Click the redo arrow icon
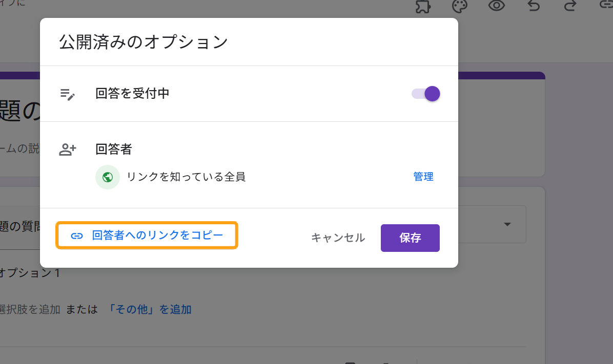 (x=570, y=6)
